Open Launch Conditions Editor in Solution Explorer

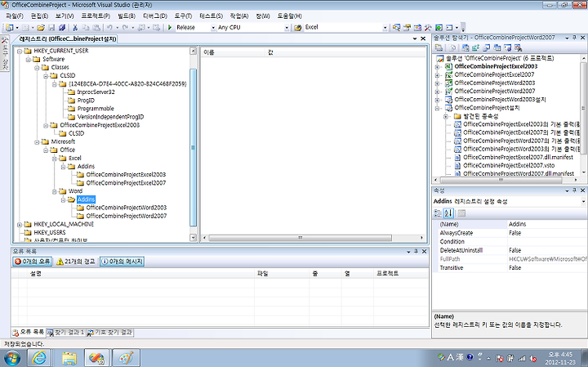[x=519, y=47]
